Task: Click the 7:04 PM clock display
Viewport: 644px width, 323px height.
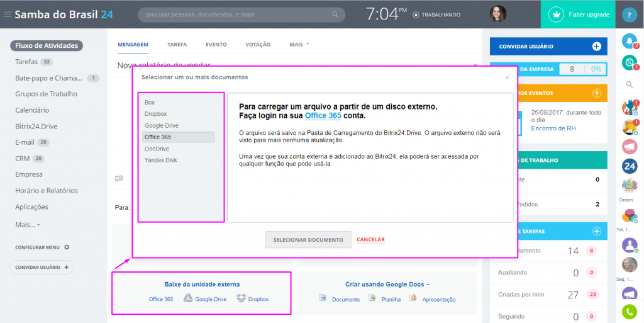Action: [386, 14]
